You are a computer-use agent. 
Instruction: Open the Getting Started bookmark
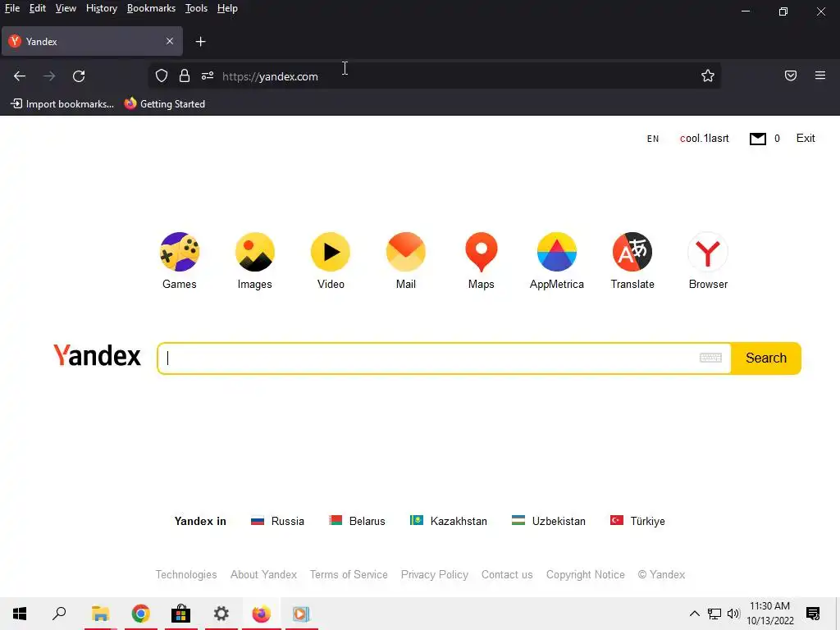coord(164,104)
